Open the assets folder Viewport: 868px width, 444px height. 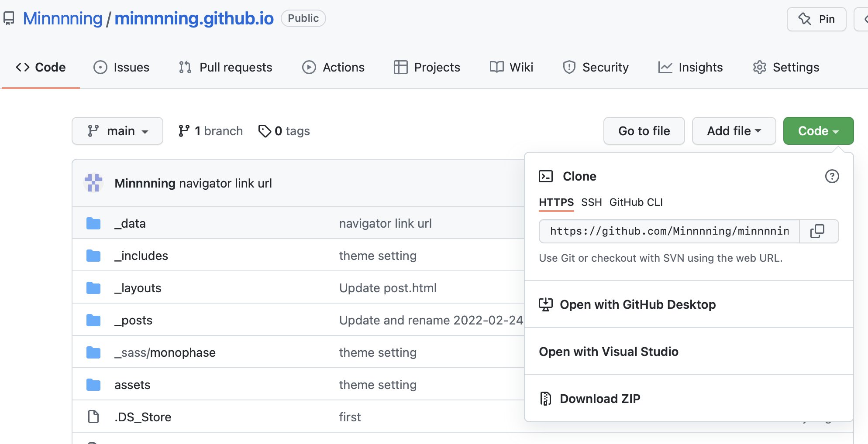[132, 385]
